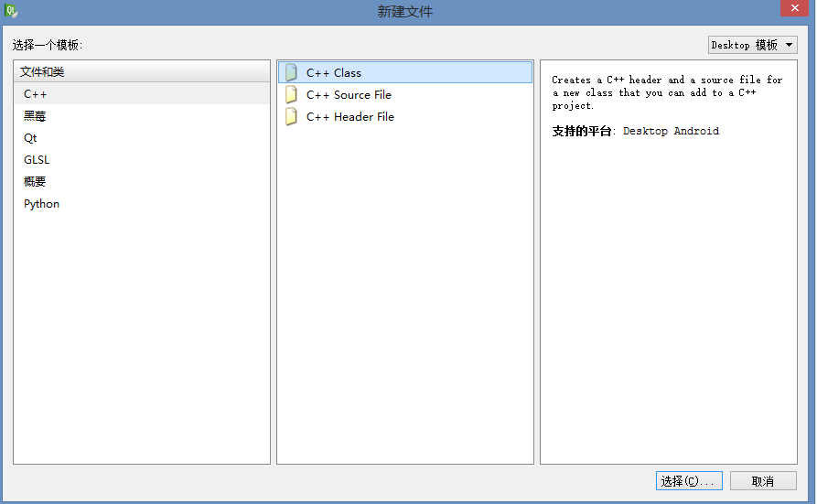Click the C++ Class file icon
Image resolution: width=817 pixels, height=504 pixels.
pos(291,72)
